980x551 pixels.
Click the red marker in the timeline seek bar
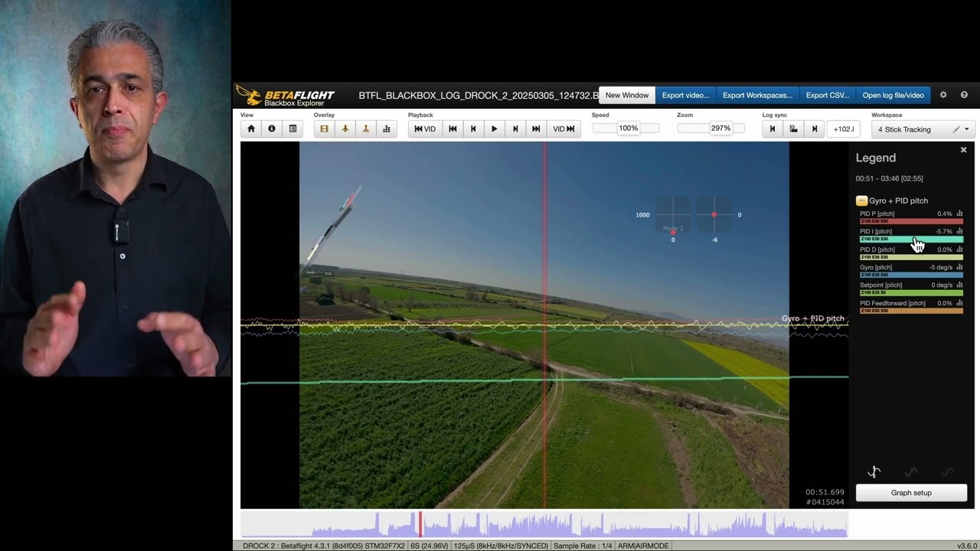coord(420,524)
